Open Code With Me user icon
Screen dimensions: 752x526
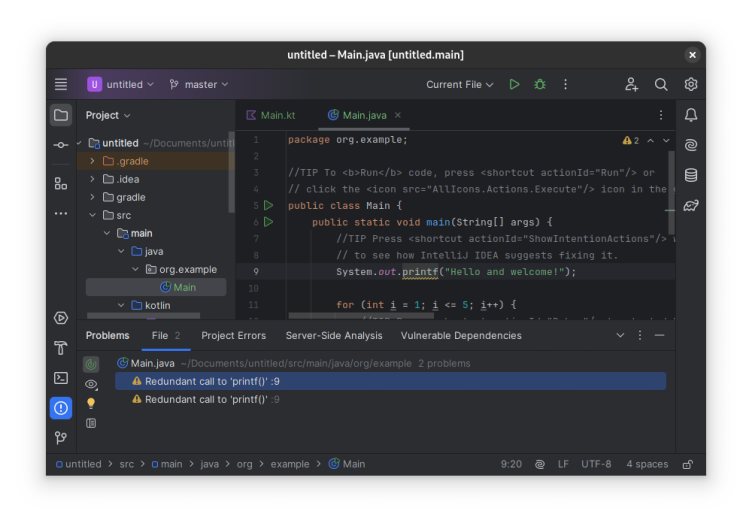pos(631,84)
